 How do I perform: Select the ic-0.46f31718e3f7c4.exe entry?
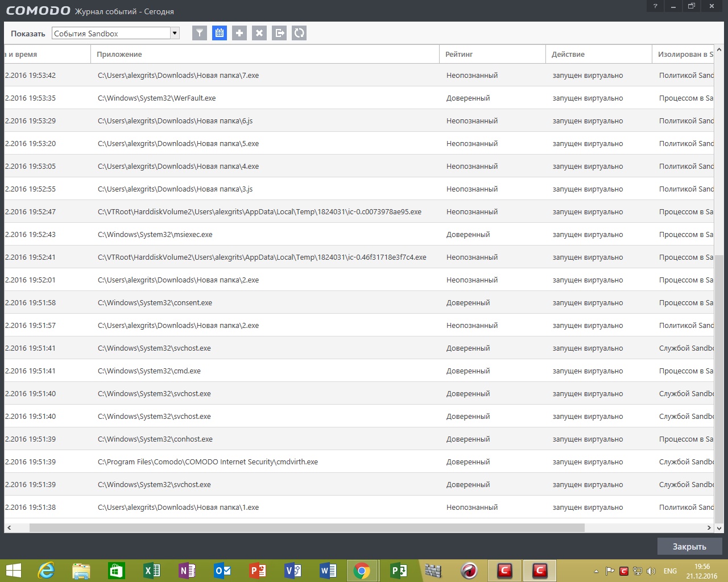[x=359, y=257]
